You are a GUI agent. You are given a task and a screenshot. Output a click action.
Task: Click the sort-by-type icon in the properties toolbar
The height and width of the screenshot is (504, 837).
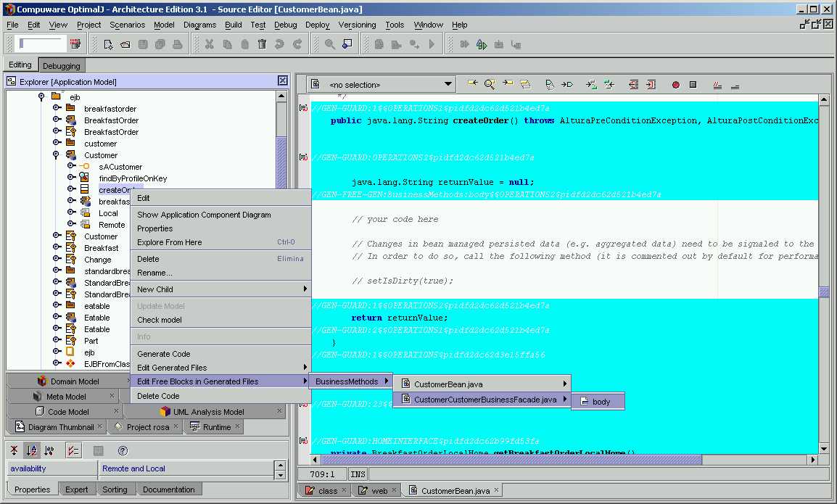coord(49,450)
